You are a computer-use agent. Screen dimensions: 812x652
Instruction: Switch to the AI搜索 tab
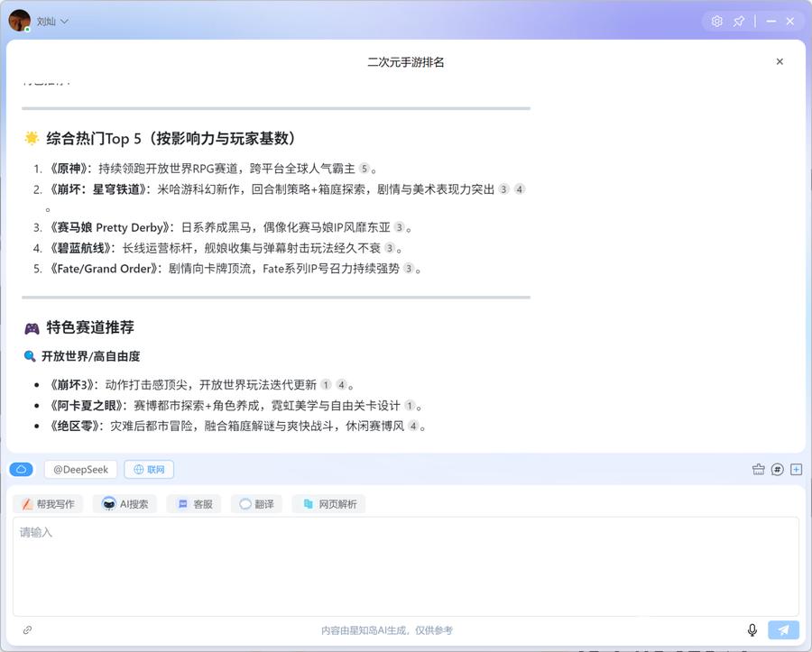pyautogui.click(x=125, y=504)
